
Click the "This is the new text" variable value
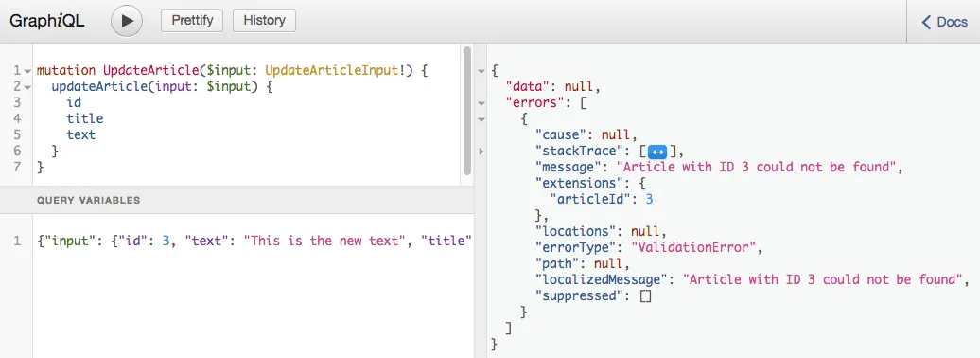(324, 241)
